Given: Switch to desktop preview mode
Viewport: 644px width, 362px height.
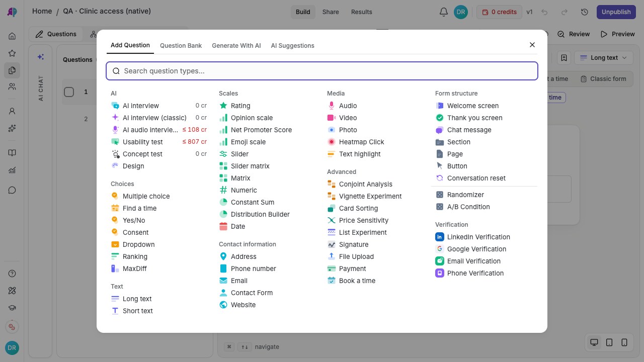Looking at the screenshot, I should (x=594, y=342).
